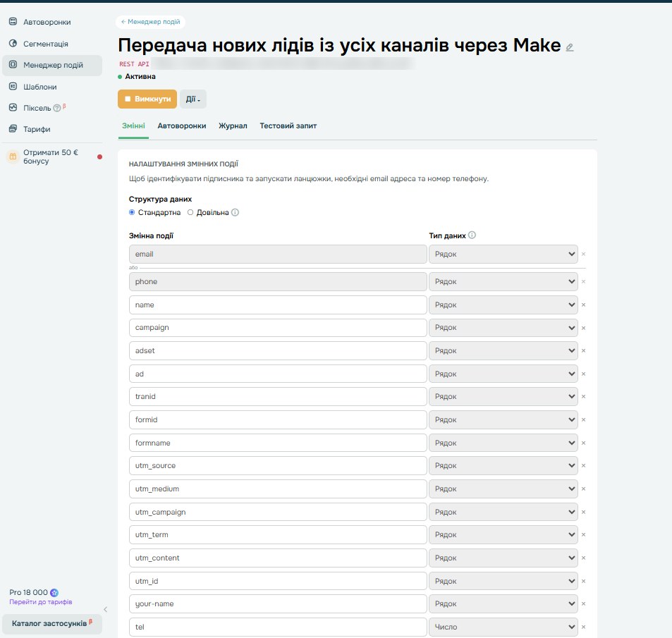Switch to the Тестовий запит tab
The height and width of the screenshot is (638, 672).
(x=288, y=125)
